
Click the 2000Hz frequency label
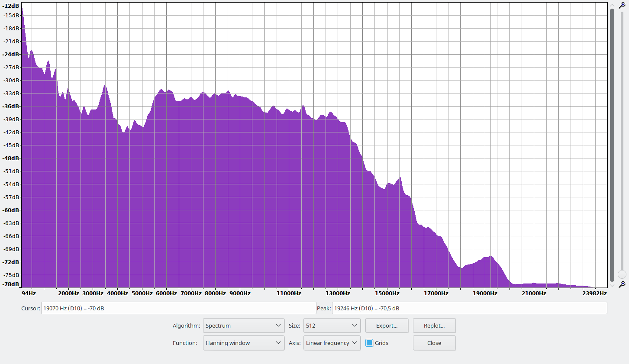[x=68, y=293]
